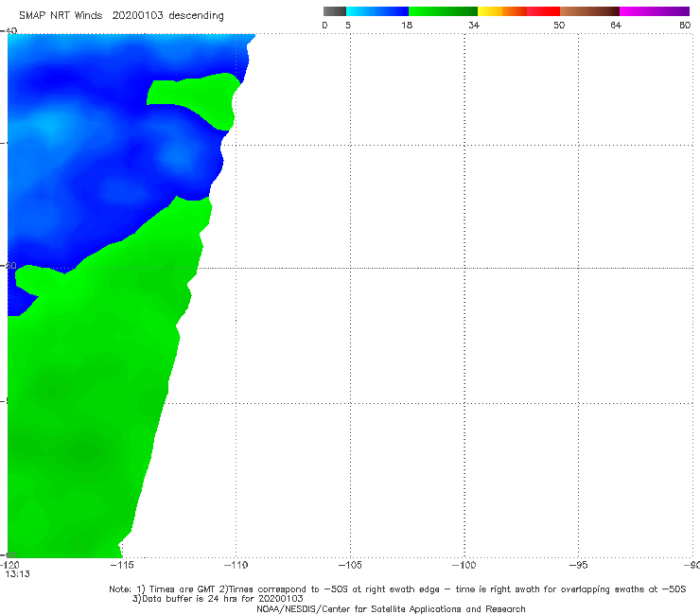Image resolution: width=700 pixels, height=615 pixels.
Task: Click the '-95' longitude axis label
Action: (x=579, y=565)
